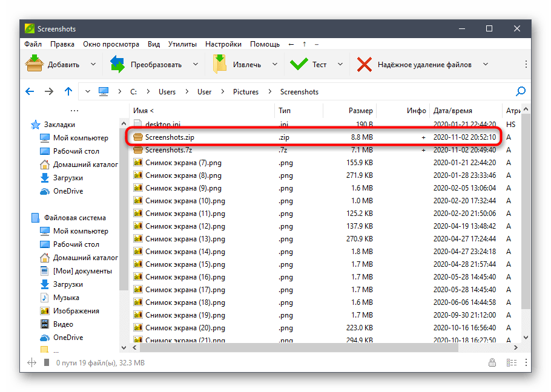551x392 pixels.
Task: Click the Users breadcrumb segment
Action: coord(167,91)
